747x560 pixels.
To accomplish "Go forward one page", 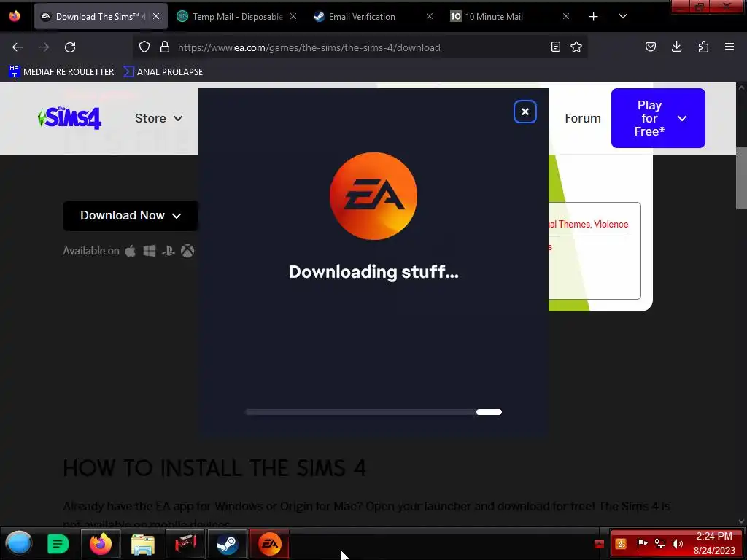I will [44, 47].
